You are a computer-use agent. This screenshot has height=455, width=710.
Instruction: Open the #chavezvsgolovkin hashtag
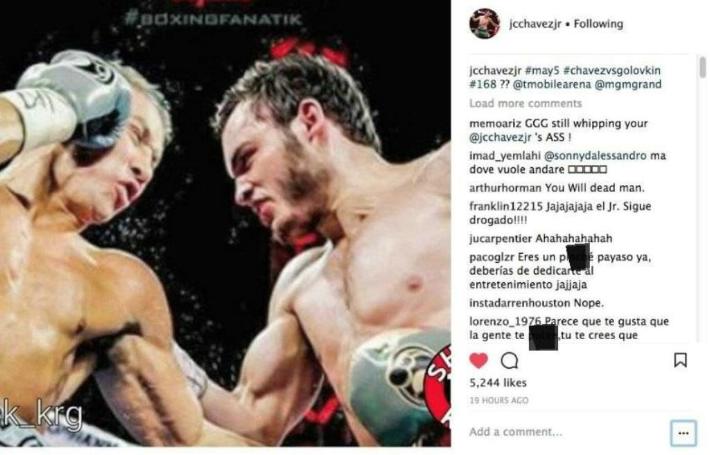[x=612, y=71]
